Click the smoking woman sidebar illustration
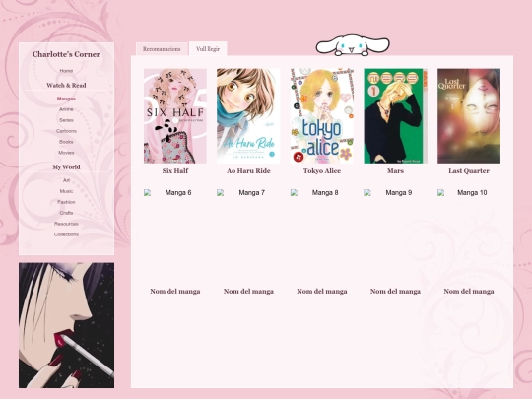The height and width of the screenshot is (399, 532). (x=67, y=325)
